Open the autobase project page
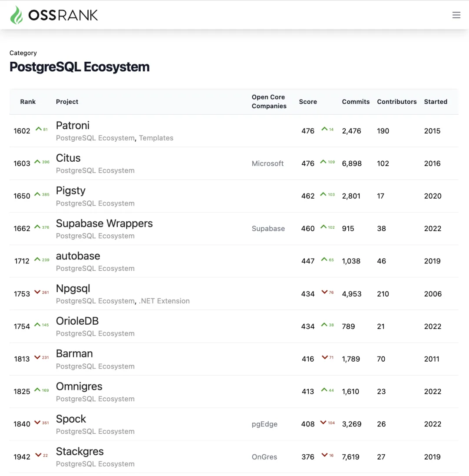 (x=78, y=256)
